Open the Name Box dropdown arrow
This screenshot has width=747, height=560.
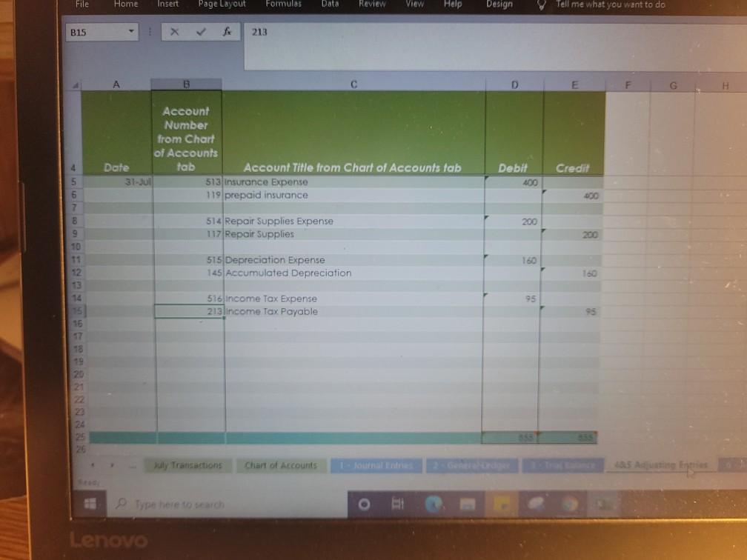(130, 33)
